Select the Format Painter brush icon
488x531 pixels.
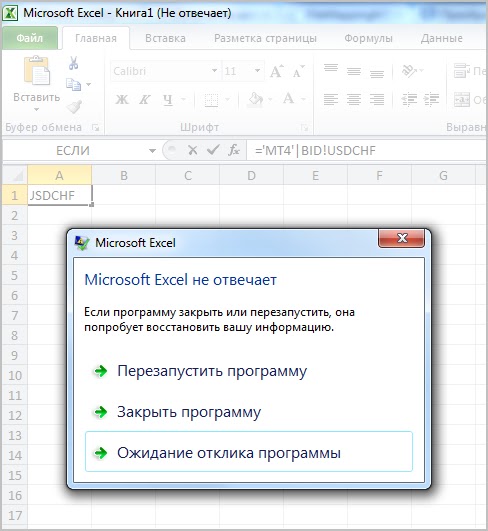[x=74, y=107]
